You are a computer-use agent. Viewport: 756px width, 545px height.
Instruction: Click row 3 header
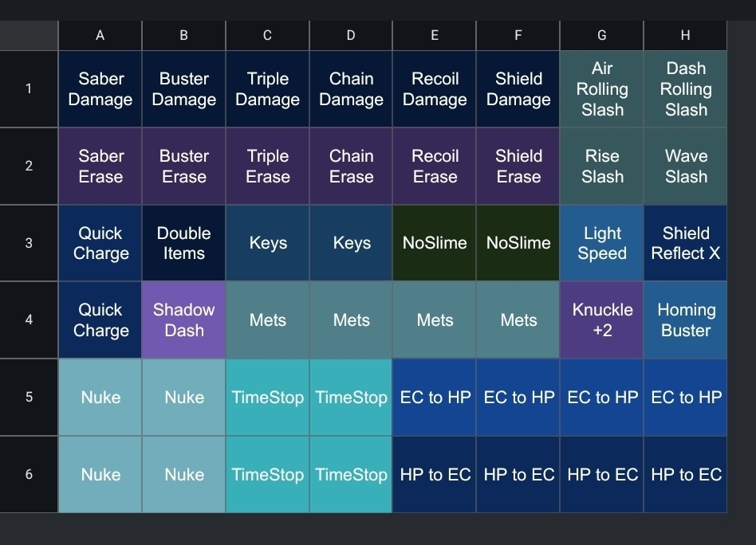tap(29, 243)
